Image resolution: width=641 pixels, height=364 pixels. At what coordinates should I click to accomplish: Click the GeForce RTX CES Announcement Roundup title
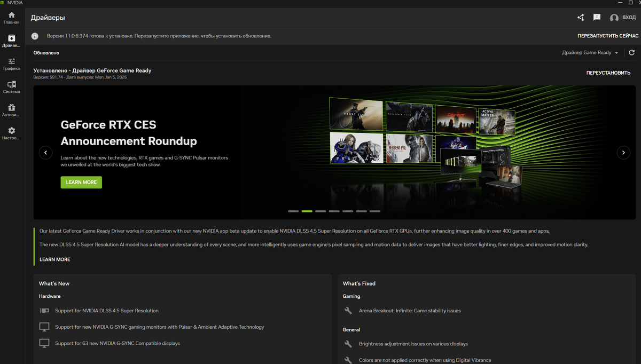[129, 133]
